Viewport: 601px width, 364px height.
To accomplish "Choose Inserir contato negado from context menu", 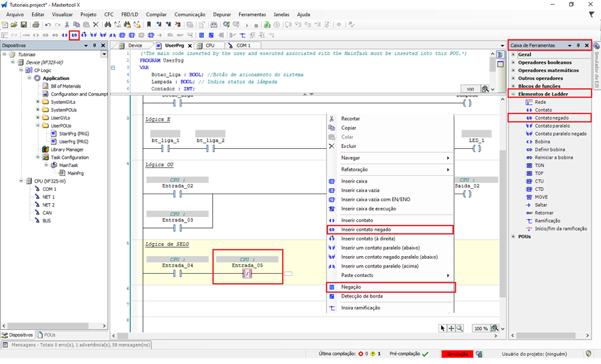I will click(x=365, y=230).
